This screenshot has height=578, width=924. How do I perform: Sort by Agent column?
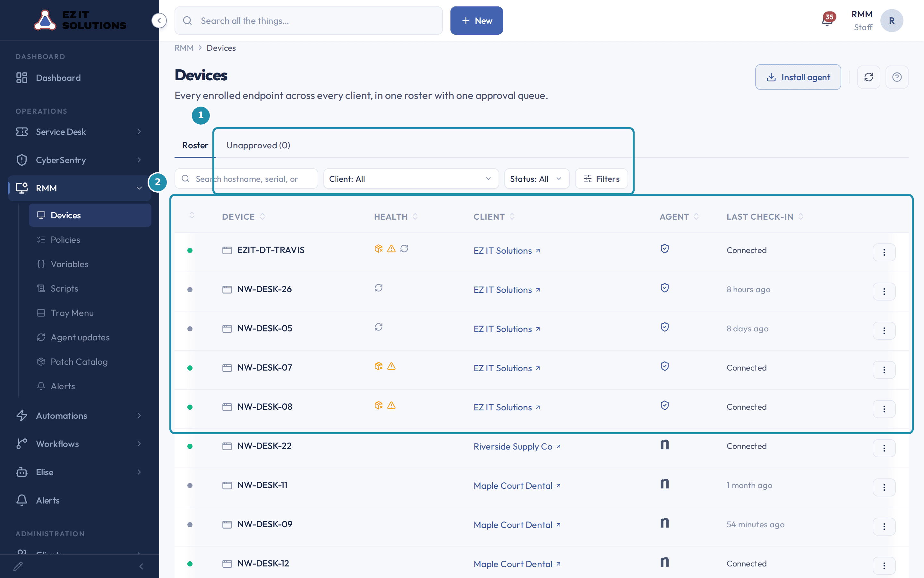[679, 217]
